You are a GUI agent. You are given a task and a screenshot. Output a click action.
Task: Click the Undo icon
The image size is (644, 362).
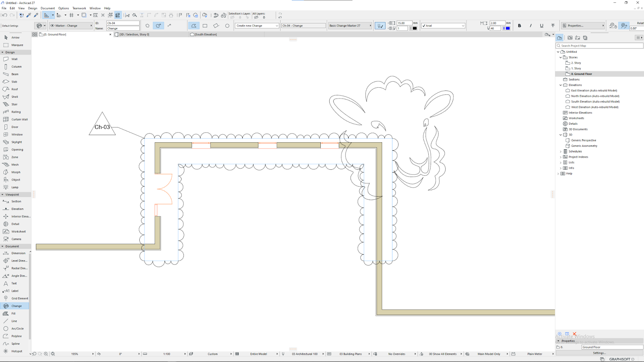pyautogui.click(x=4, y=15)
